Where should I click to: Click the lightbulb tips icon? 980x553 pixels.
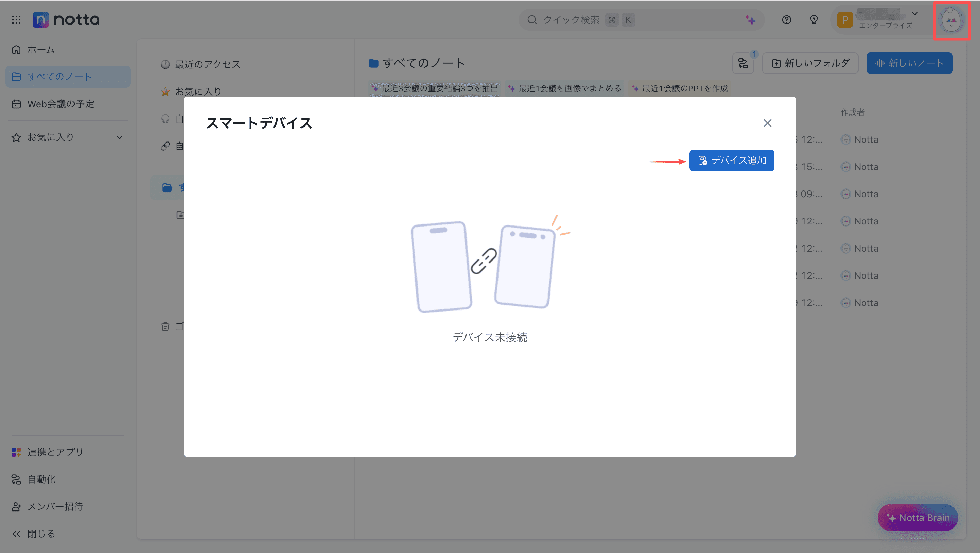coord(814,20)
